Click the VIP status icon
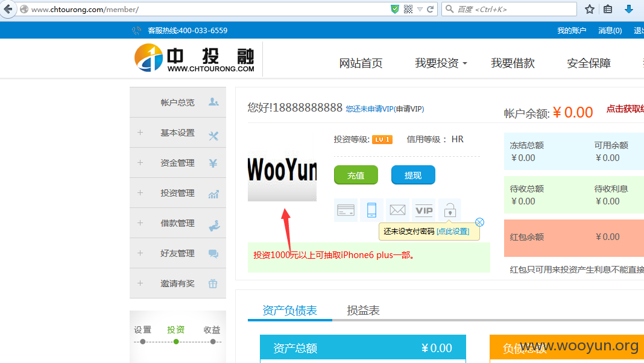This screenshot has width=644, height=363. point(424,210)
